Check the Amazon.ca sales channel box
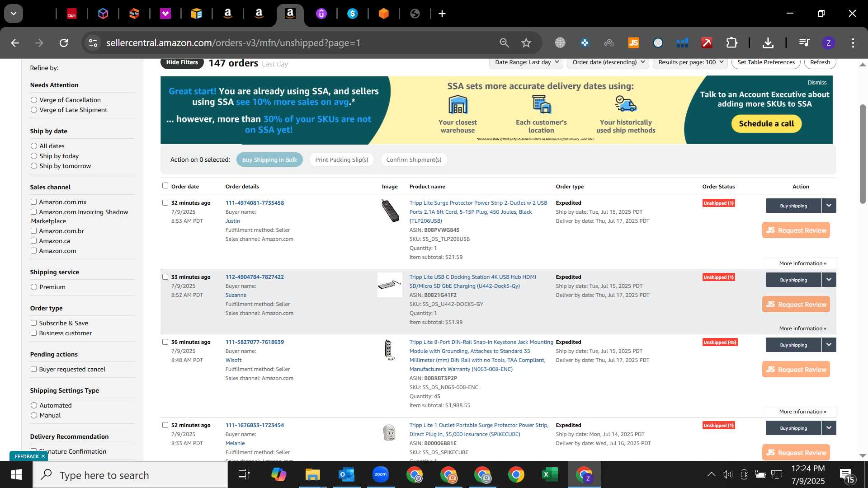Screen dimensions: 868x488 point(33,241)
